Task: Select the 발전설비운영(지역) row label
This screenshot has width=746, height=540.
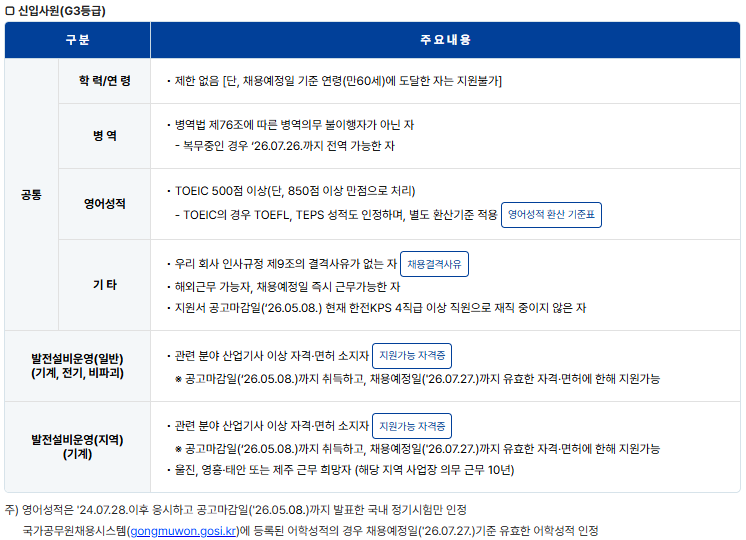Action: (x=77, y=446)
